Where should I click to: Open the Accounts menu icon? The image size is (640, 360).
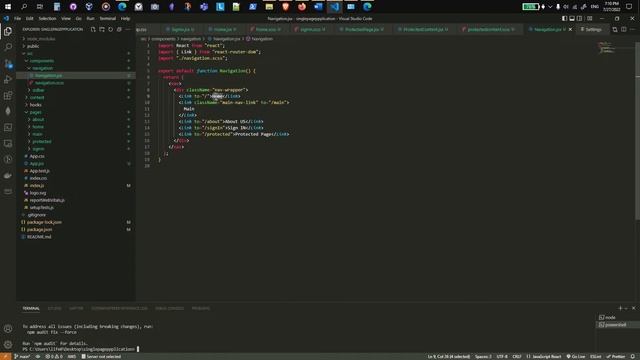(x=8, y=329)
